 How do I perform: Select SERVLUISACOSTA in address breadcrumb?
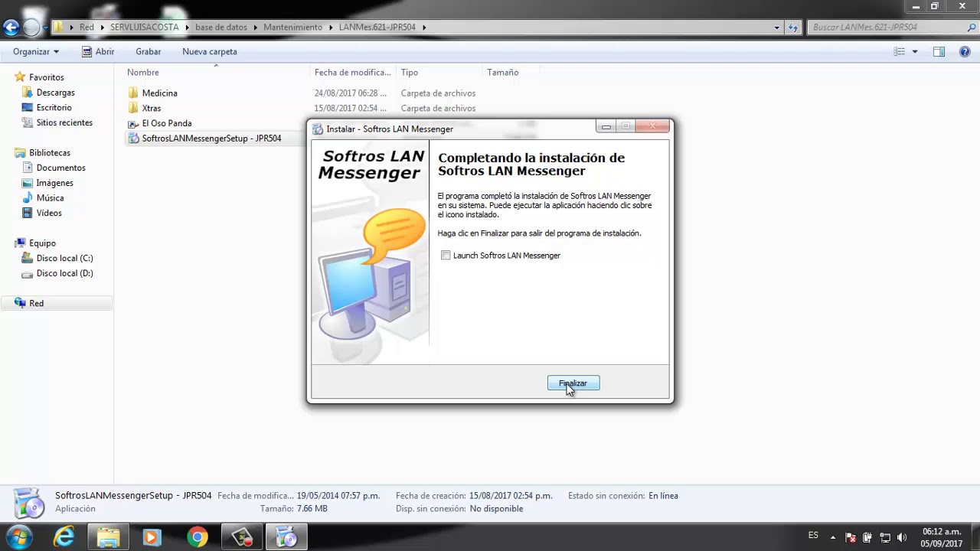coord(145,27)
